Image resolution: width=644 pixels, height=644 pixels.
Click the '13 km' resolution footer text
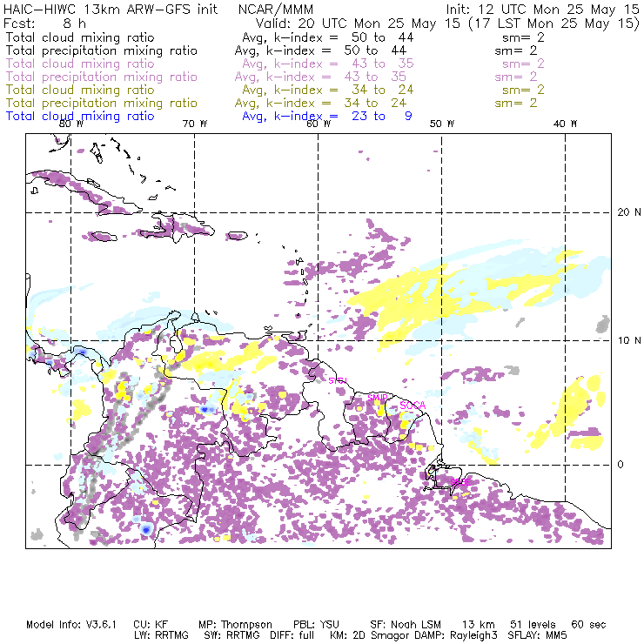(x=478, y=625)
